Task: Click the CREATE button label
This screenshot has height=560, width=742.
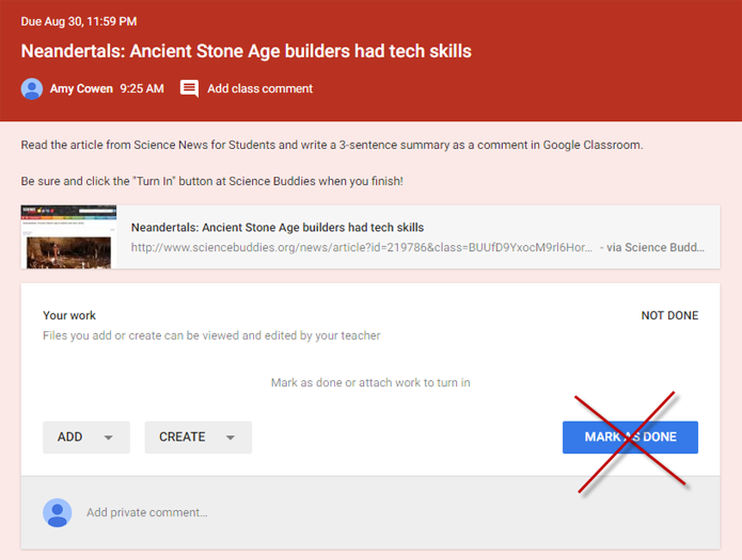Action: tap(182, 437)
